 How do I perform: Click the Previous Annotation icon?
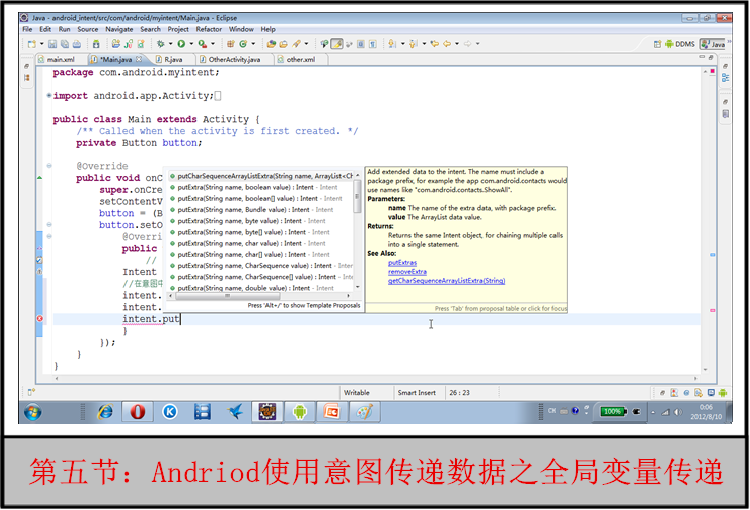pyautogui.click(x=413, y=44)
